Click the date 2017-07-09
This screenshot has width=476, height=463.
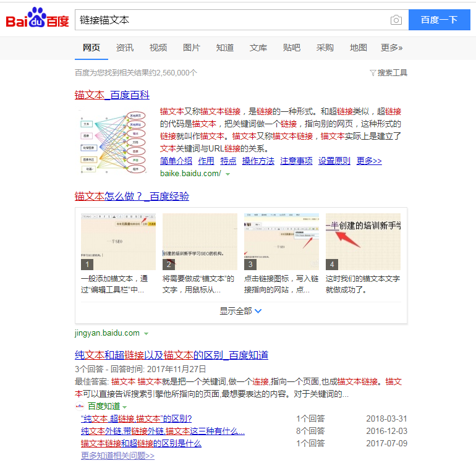[386, 443]
